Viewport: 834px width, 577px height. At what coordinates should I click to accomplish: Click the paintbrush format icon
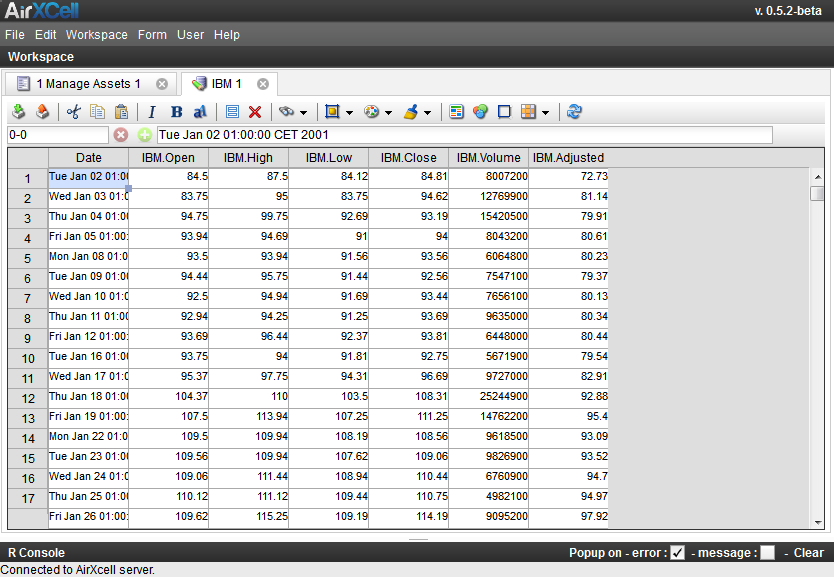pyautogui.click(x=411, y=112)
